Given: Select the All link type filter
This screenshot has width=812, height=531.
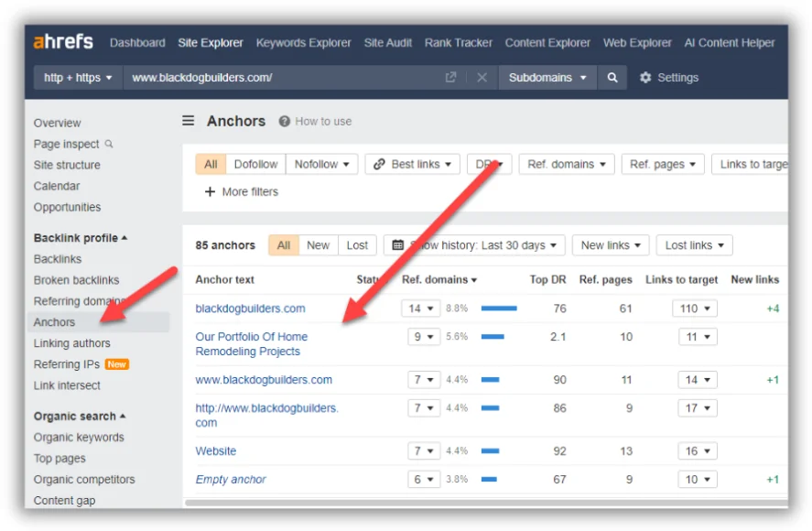Looking at the screenshot, I should click(211, 164).
